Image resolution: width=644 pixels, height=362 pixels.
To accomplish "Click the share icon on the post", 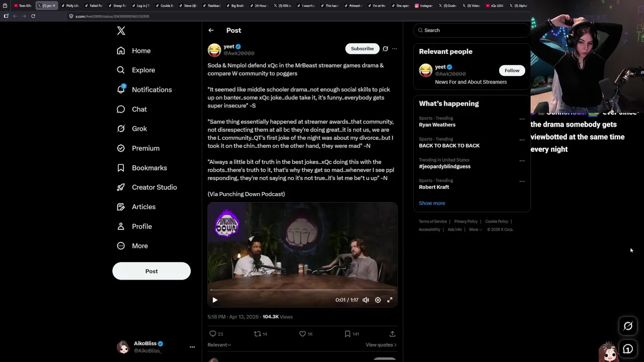I will tap(392, 334).
